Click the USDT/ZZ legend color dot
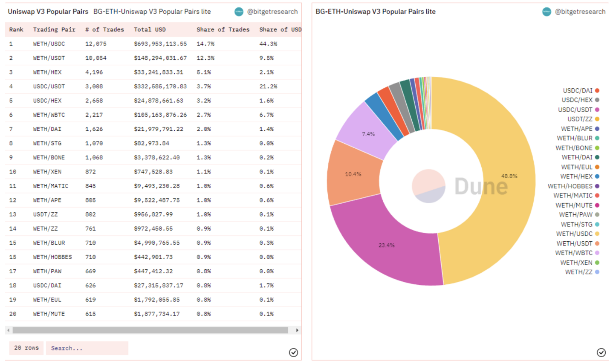Screen dimensions: 613x364 point(597,119)
